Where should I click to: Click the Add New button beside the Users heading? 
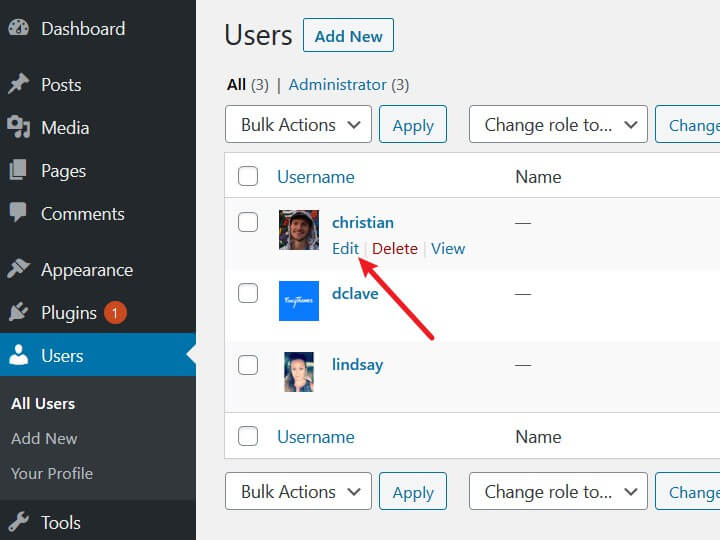tap(349, 35)
